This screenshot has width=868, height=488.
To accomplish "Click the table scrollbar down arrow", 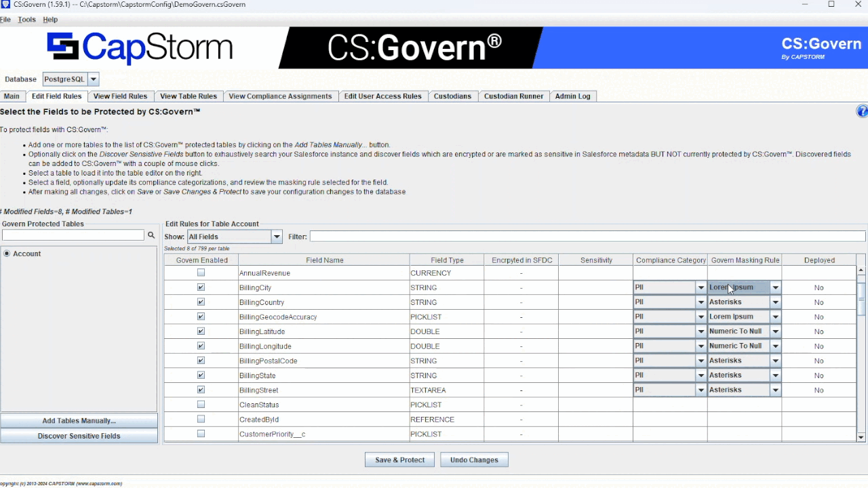I will pyautogui.click(x=861, y=438).
